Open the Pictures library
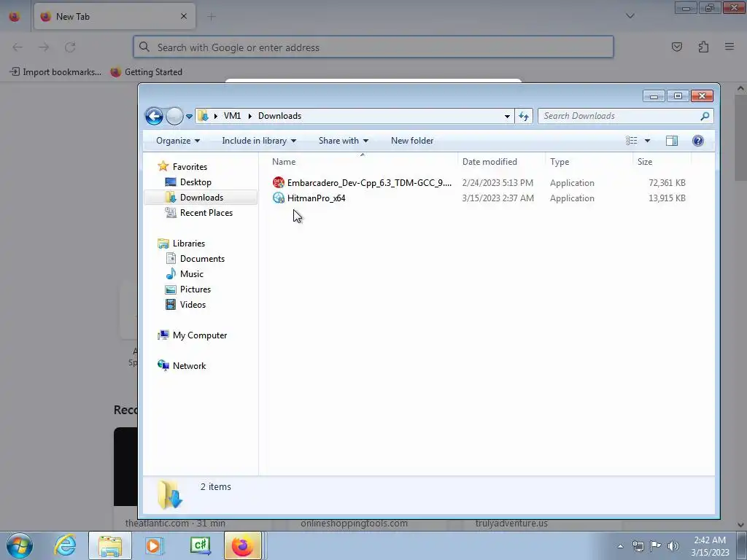 pyautogui.click(x=195, y=289)
